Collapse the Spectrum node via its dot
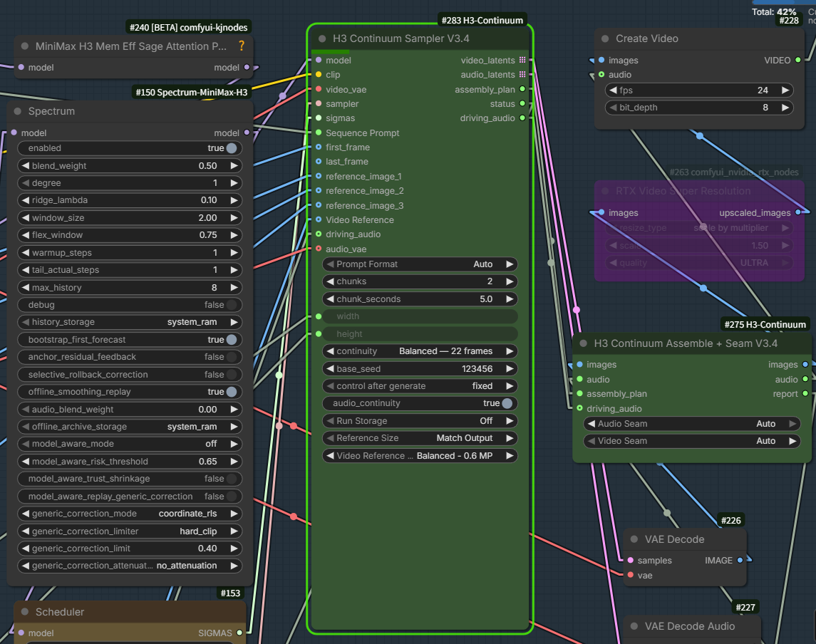Screen dimensions: 816x644 (18, 111)
